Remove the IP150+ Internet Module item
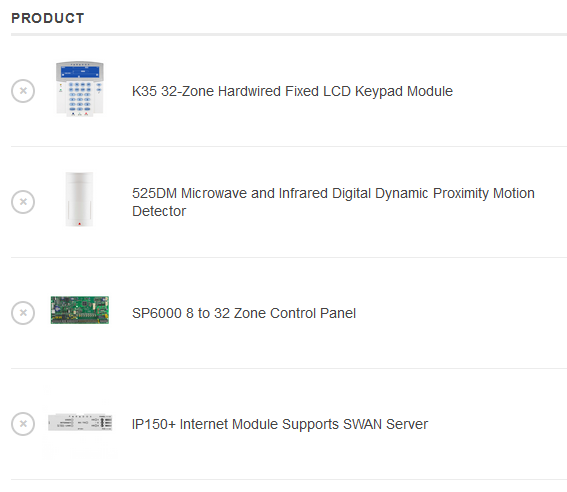This screenshot has height=492, width=567. (x=23, y=424)
